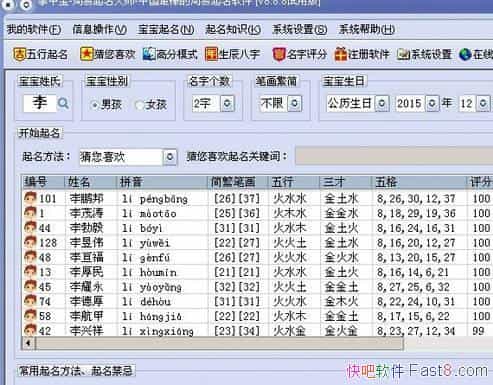Select the 男孩 radio button
Screen dimensions: 493x385
tap(95, 105)
